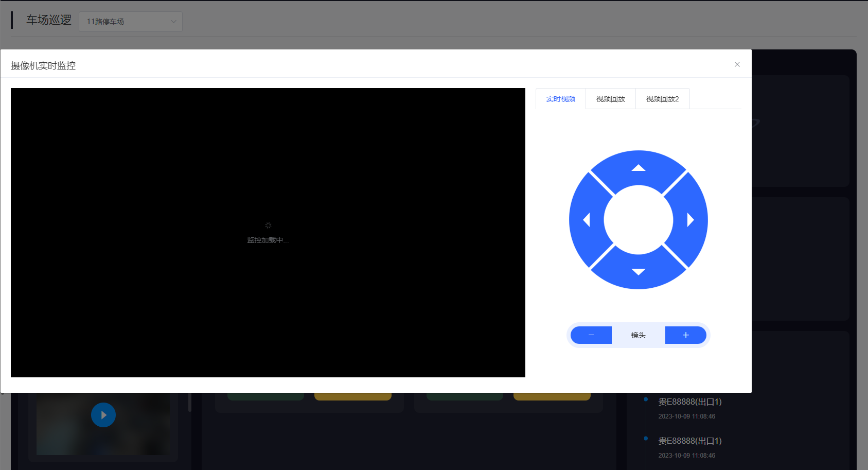Click the 镜头 label between zoom buttons
This screenshot has height=470, width=868.
638,335
